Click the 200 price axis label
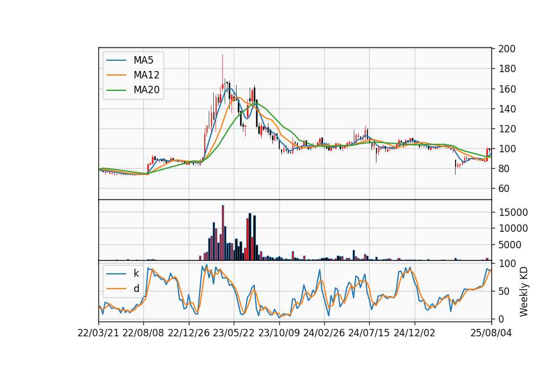The height and width of the screenshot is (392, 546). [x=507, y=49]
